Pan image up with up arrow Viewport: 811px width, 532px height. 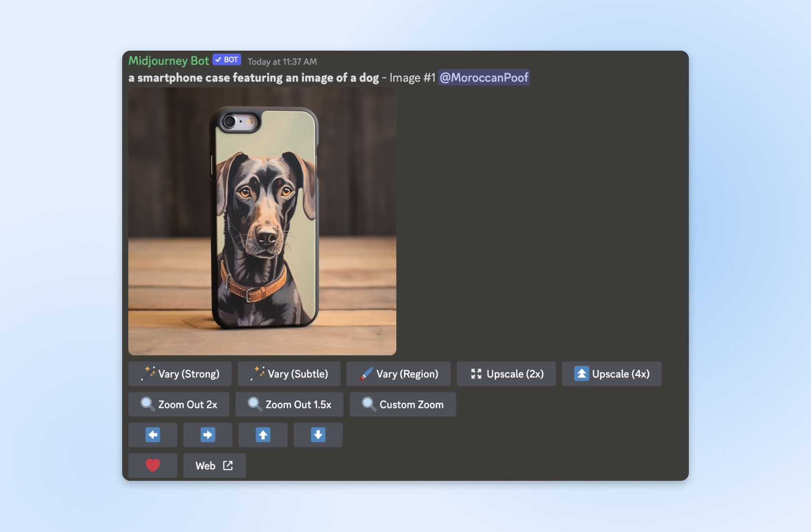tap(263, 435)
